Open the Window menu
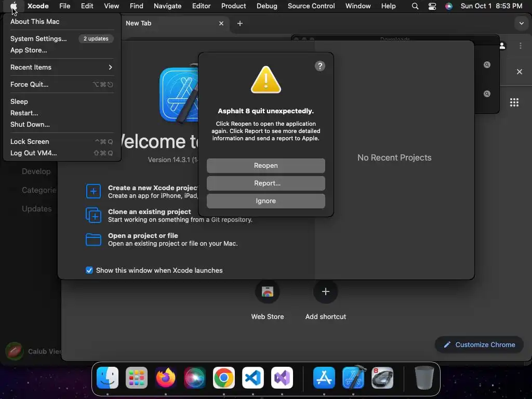 (358, 6)
